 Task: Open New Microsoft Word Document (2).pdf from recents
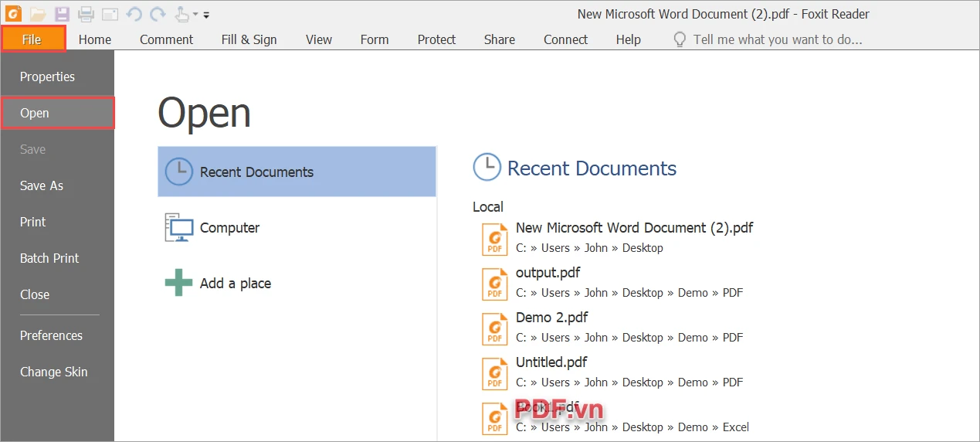coord(634,227)
